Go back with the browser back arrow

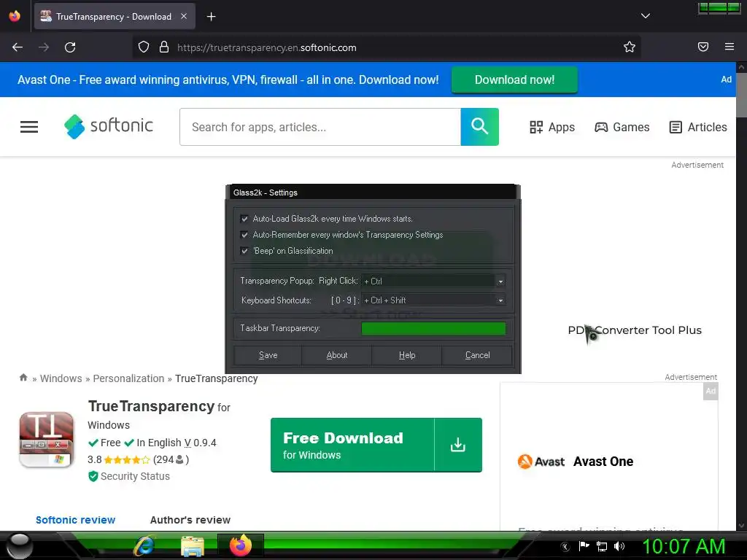tap(18, 47)
